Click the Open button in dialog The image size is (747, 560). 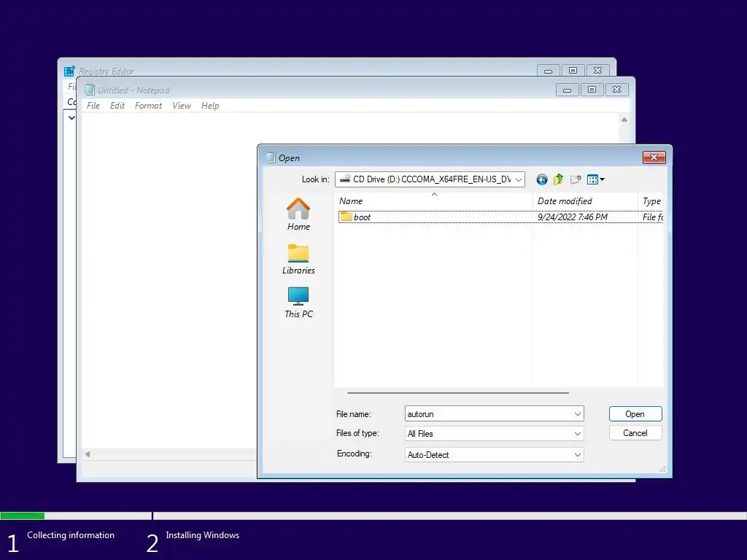635,414
